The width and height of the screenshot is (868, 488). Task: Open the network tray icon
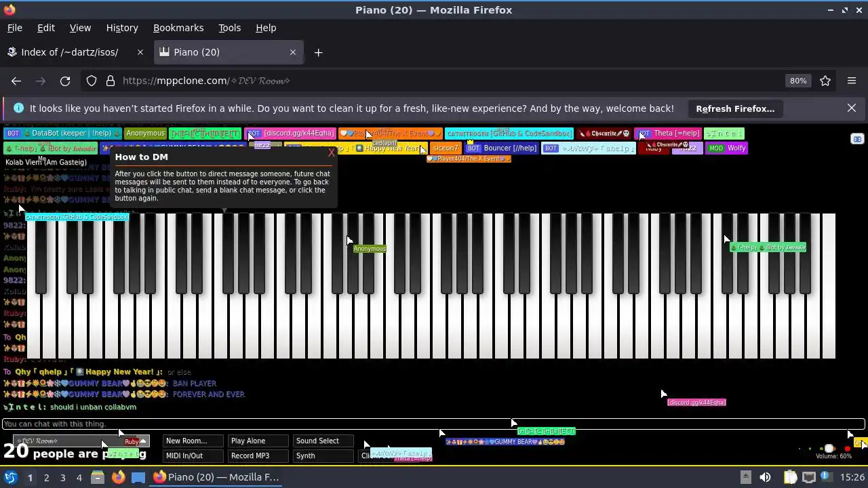(x=808, y=477)
